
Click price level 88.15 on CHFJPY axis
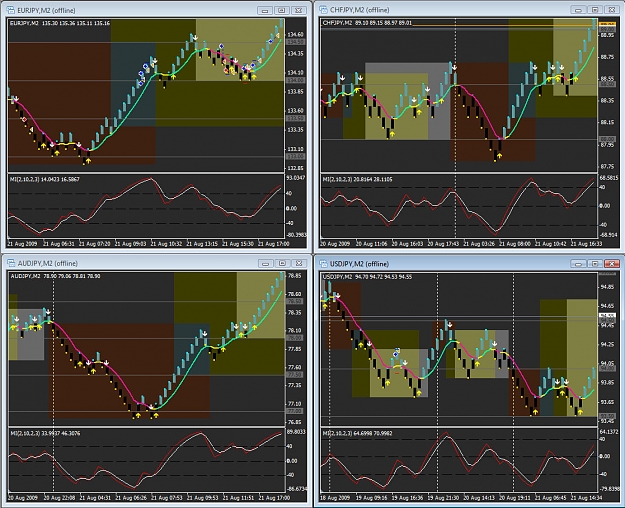[607, 122]
